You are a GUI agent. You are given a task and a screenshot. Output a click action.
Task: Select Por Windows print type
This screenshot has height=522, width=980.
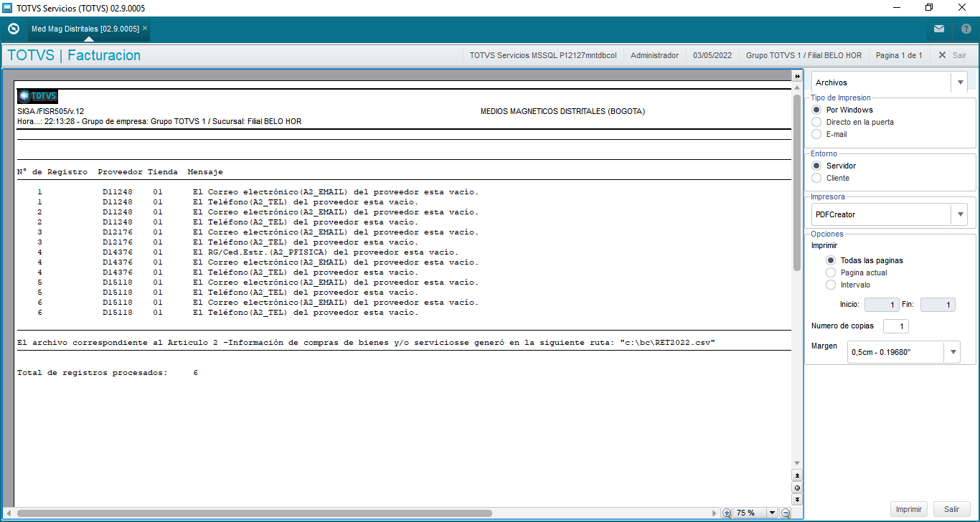pyautogui.click(x=816, y=110)
